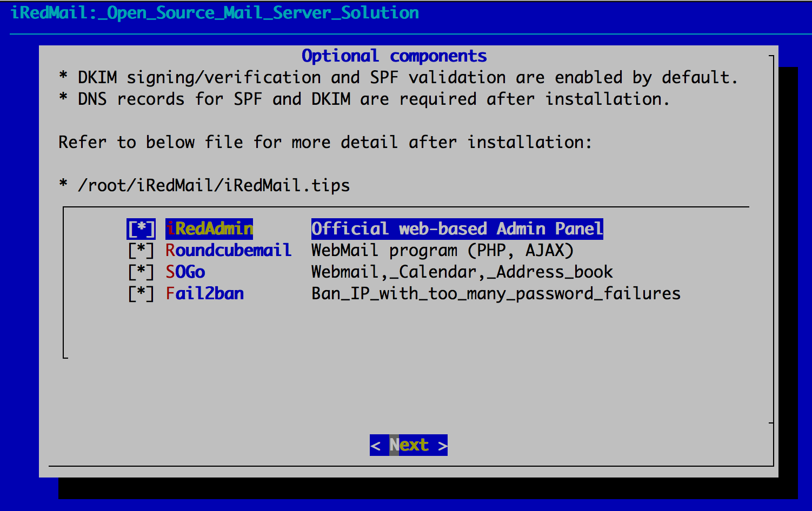Click inside the components selection box

click(405, 330)
